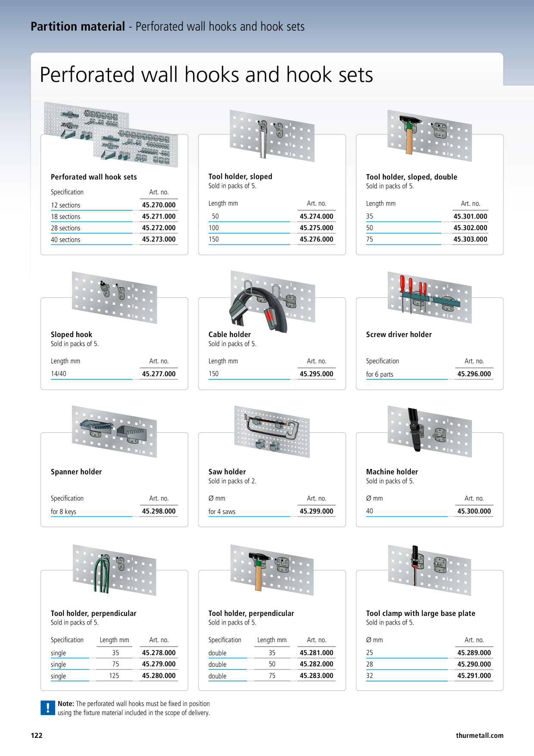The height and width of the screenshot is (756, 534).
Task: Select article number 45.270.000
Action: coord(159,205)
